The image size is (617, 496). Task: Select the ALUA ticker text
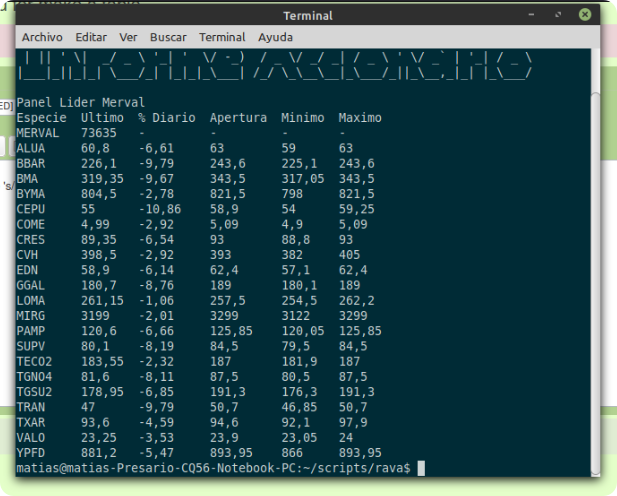(x=31, y=148)
